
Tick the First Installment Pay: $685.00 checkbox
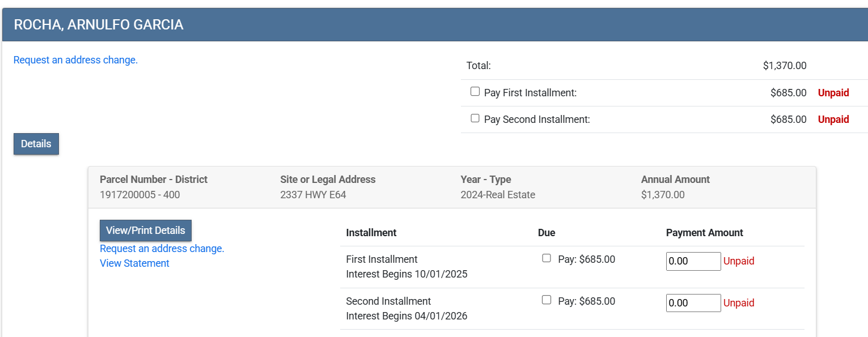(547, 258)
